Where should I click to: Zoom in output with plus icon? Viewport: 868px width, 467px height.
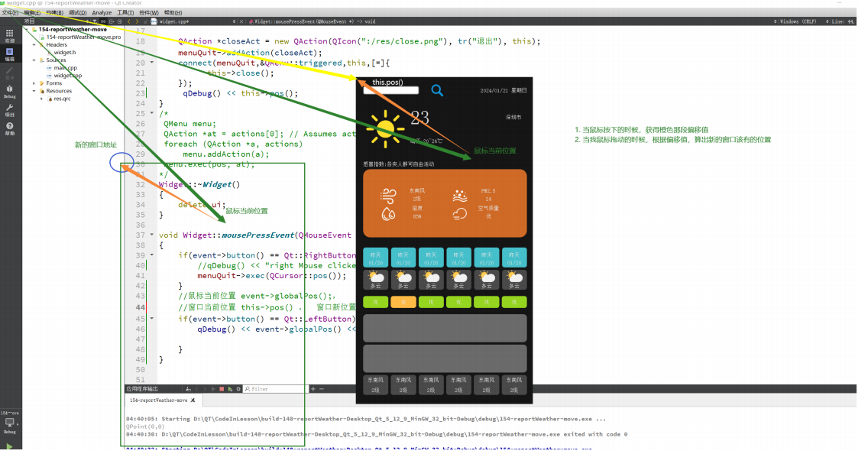pos(313,389)
